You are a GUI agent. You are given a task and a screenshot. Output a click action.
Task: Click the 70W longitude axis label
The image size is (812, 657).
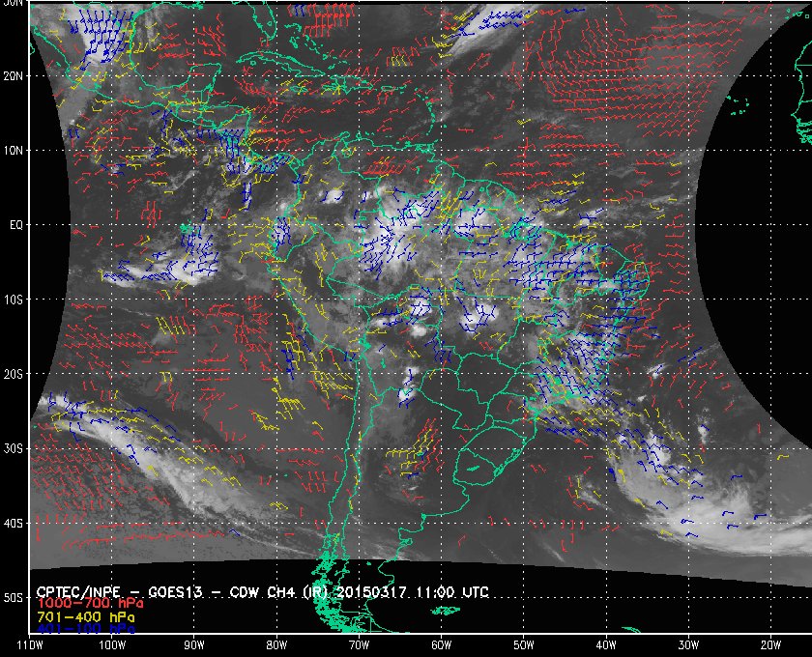pyautogui.click(x=359, y=645)
